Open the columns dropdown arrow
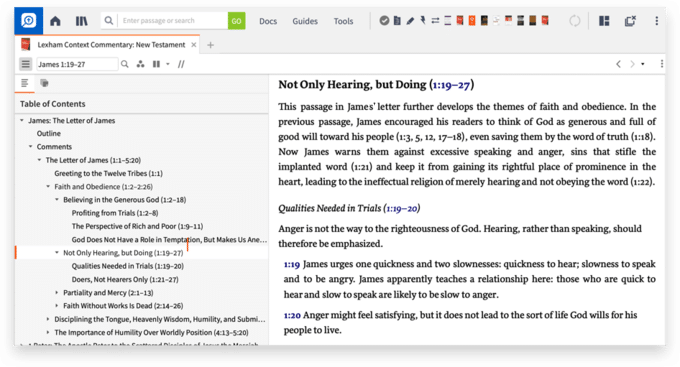 [x=168, y=64]
